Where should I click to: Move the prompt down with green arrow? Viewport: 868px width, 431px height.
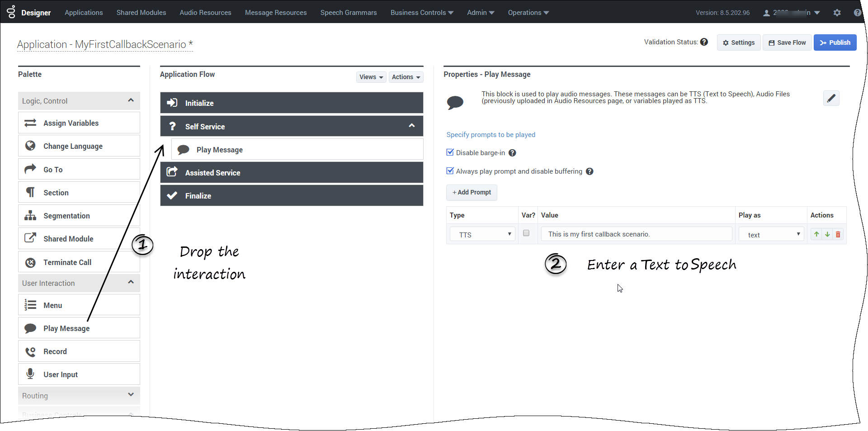[827, 234]
